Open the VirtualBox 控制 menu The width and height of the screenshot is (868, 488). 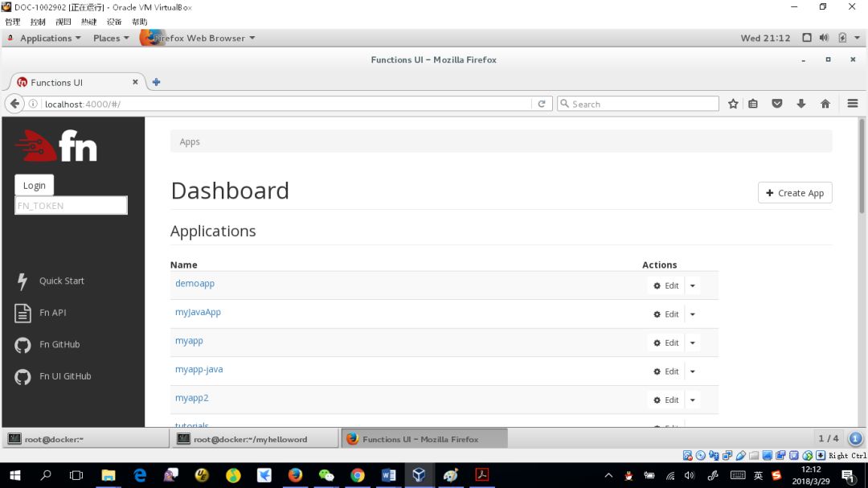coord(38,23)
